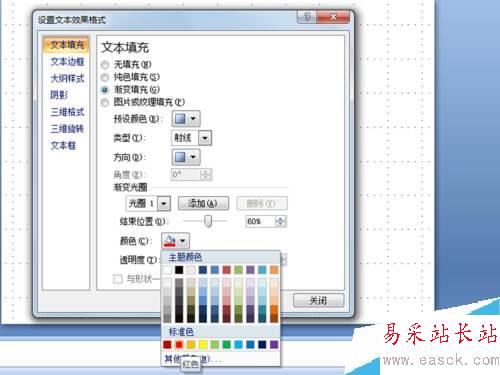Pick the olive green theme color swatch
This screenshot has height=375, width=500.
tap(238, 270)
